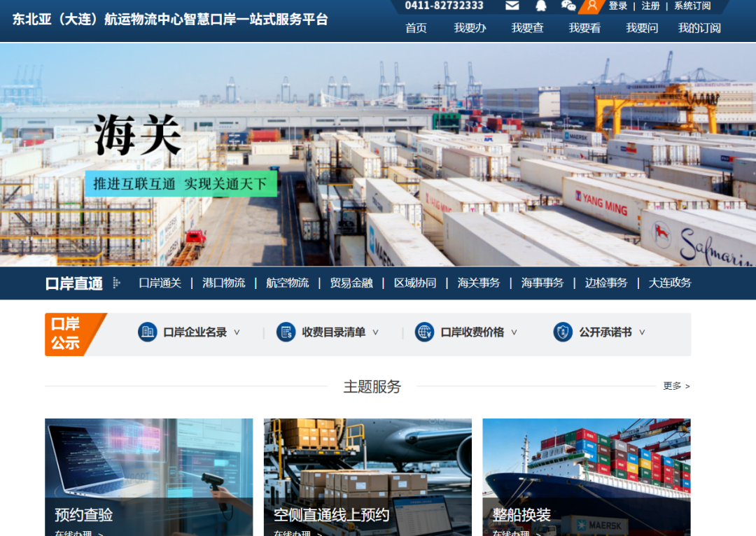Click the 推进互联互通 实现关通天下 banner slogan

181,183
